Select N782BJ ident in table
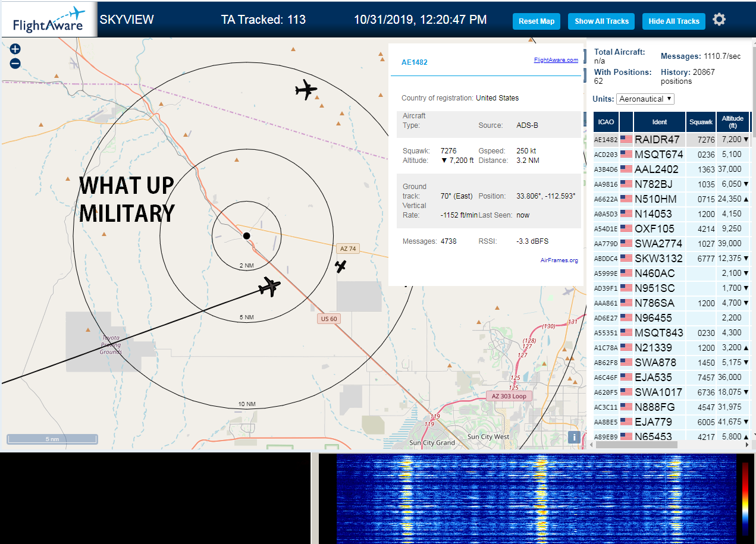756x544 pixels. [x=654, y=184]
